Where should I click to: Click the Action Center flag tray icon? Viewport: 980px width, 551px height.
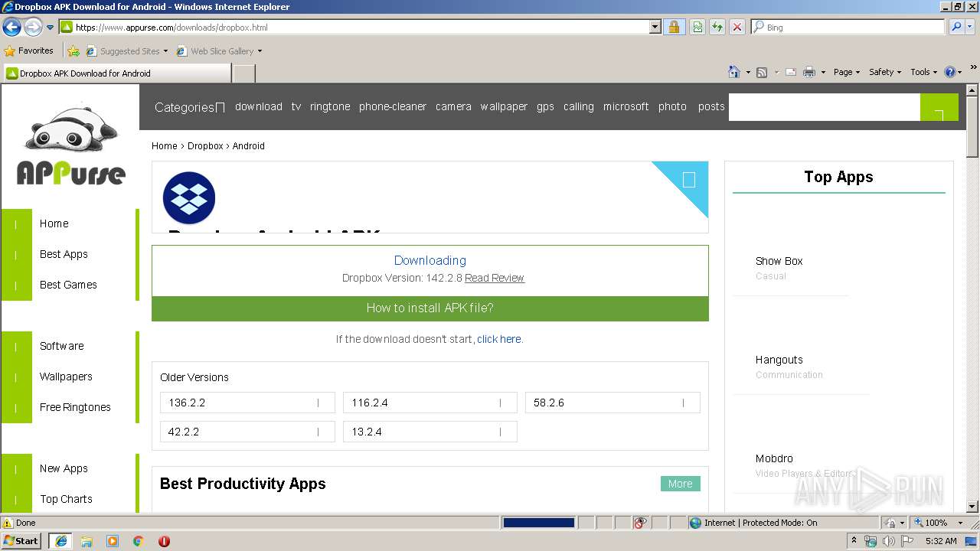(x=906, y=541)
